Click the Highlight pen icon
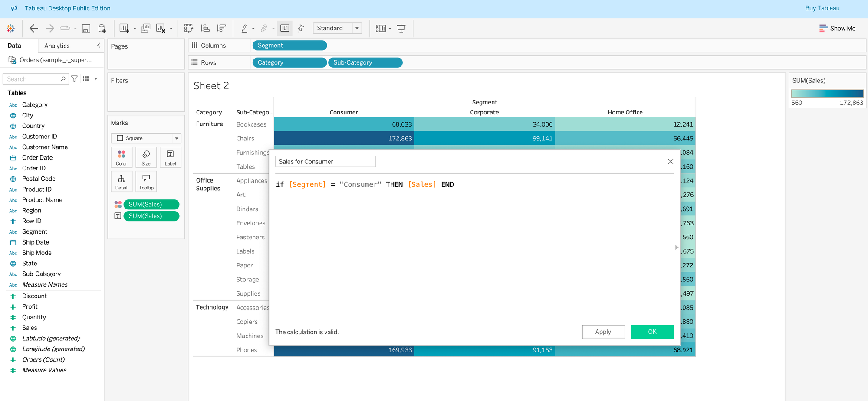 pos(244,28)
